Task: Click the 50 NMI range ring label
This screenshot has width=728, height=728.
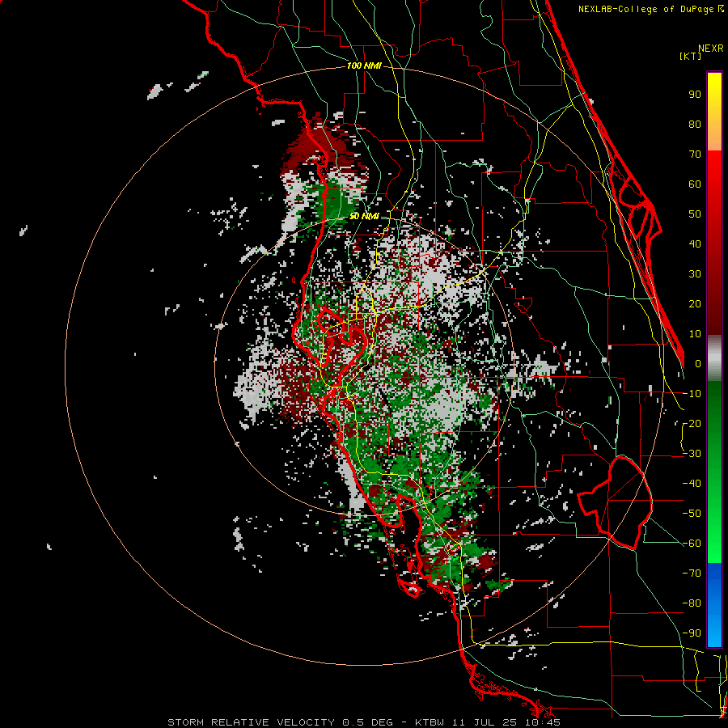Action: [364, 216]
